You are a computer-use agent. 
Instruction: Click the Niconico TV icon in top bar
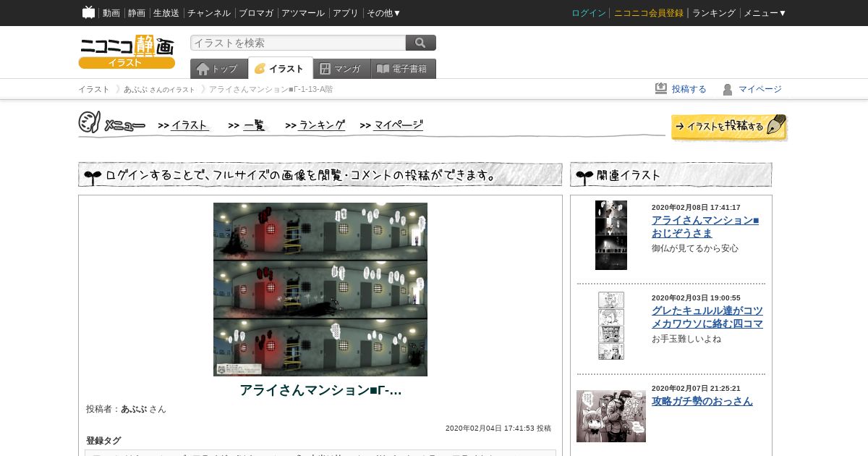click(x=89, y=12)
